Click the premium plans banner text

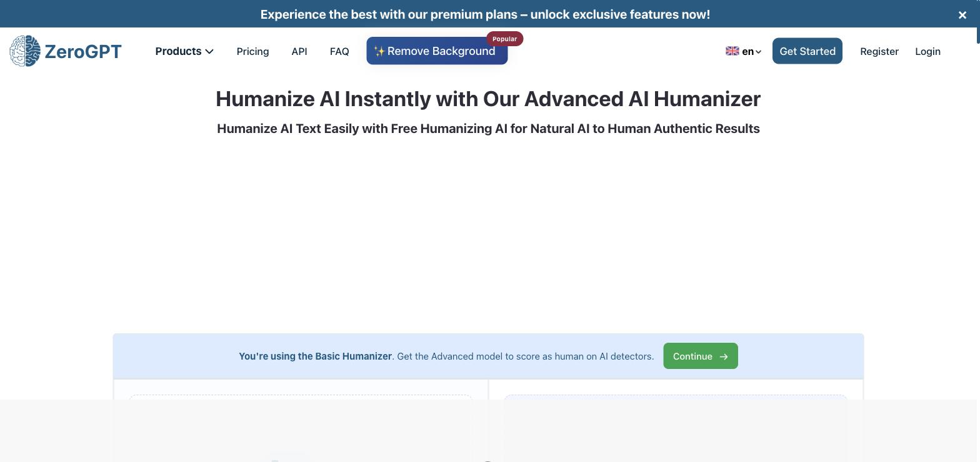(x=485, y=14)
